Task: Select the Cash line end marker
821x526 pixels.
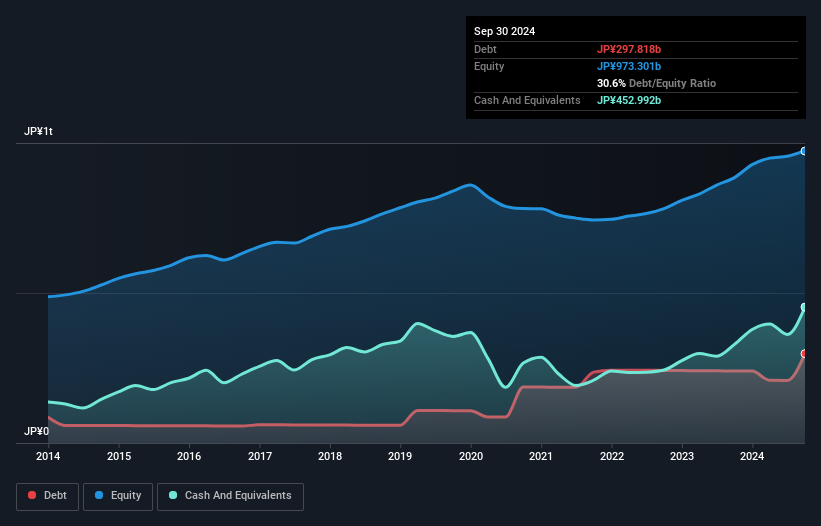Action: [x=804, y=307]
